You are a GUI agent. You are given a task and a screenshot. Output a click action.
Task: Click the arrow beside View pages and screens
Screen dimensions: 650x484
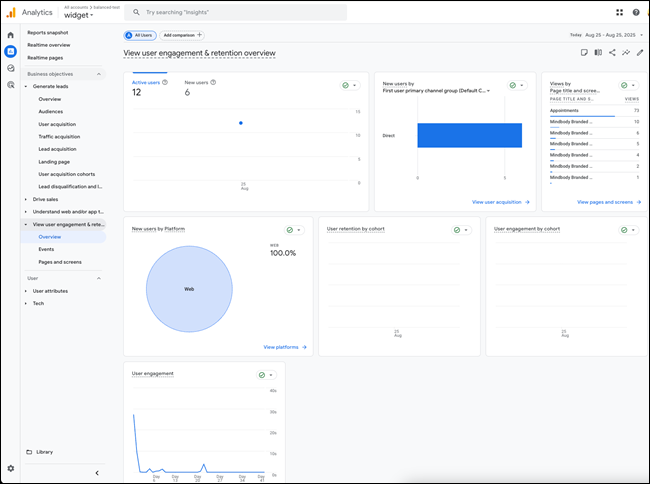639,202
